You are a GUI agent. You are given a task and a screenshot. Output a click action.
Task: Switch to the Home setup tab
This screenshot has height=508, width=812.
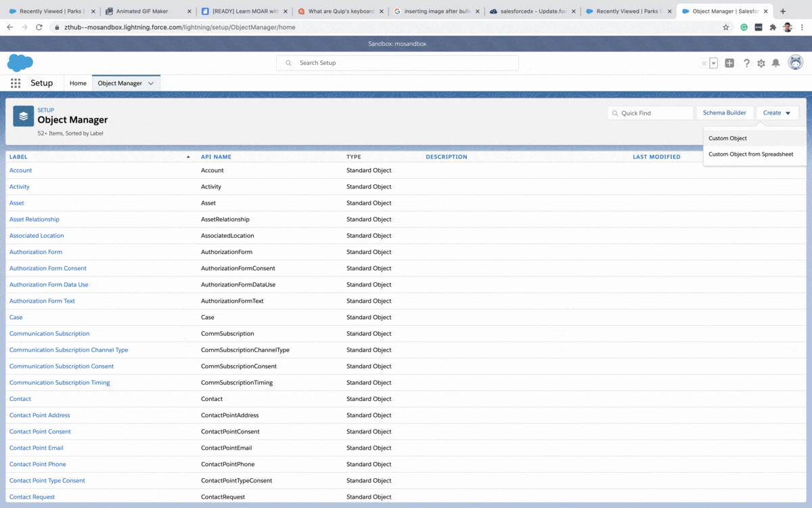click(78, 83)
